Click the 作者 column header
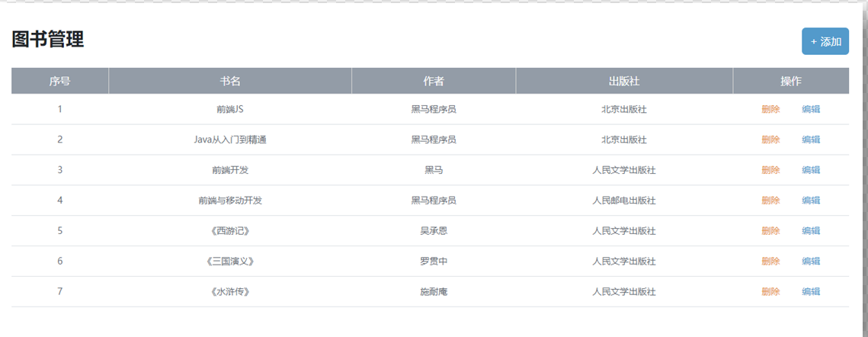The width and height of the screenshot is (868, 337). coord(434,81)
